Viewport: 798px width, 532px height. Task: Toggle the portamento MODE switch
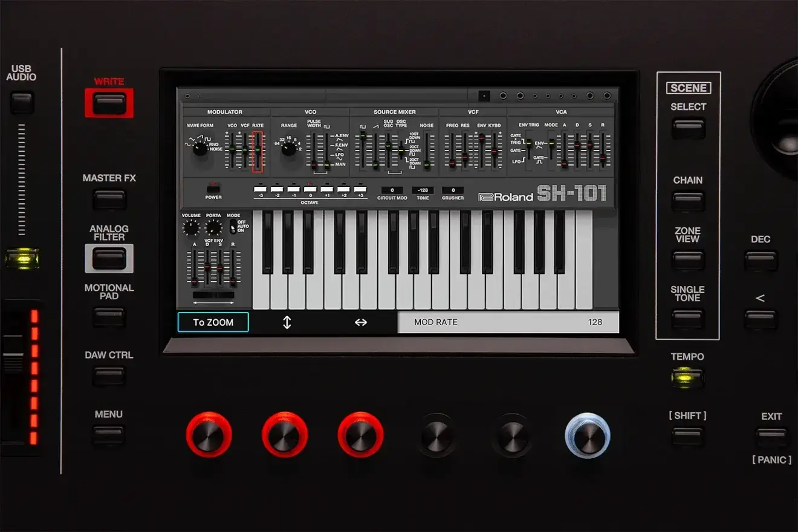(233, 227)
